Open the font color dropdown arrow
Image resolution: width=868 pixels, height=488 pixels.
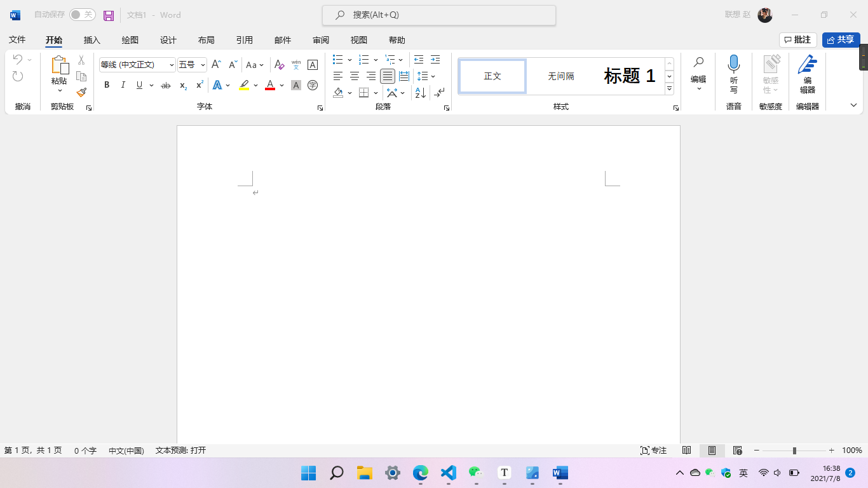(281, 85)
